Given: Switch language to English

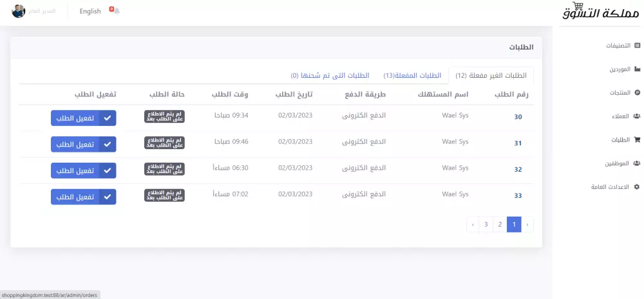Looking at the screenshot, I should tap(90, 11).
